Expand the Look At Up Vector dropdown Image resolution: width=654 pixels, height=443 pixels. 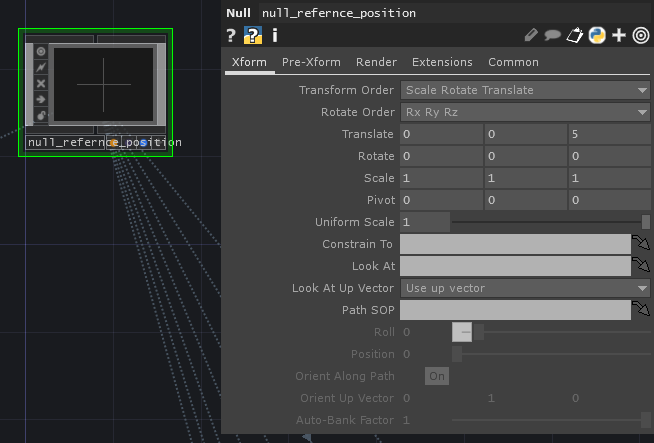525,288
